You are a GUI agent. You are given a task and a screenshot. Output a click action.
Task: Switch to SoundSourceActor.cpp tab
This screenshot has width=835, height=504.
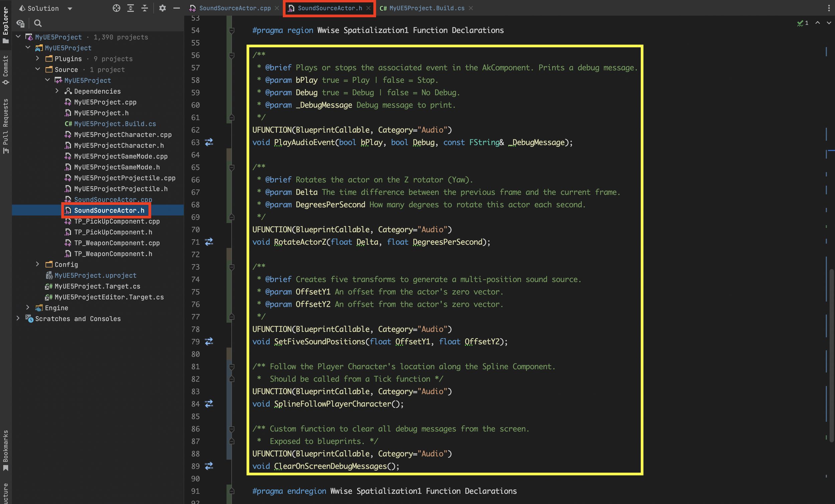coord(234,8)
